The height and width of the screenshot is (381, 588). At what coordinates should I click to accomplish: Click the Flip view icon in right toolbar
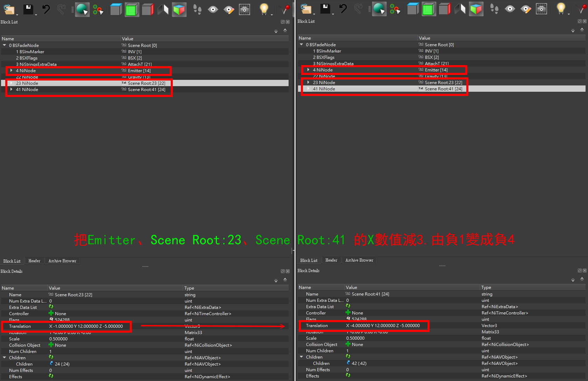coord(460,9)
